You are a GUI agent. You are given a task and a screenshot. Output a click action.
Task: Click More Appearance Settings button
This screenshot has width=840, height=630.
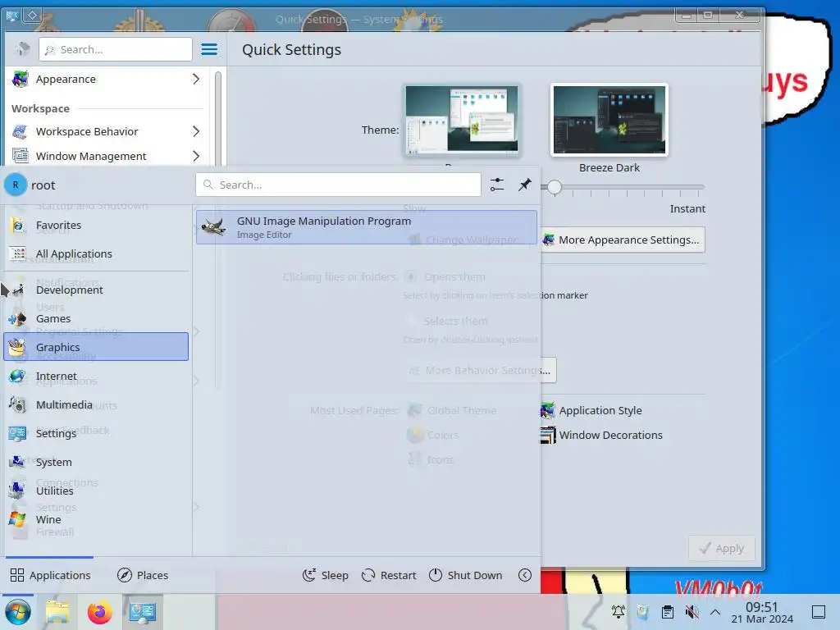point(623,240)
